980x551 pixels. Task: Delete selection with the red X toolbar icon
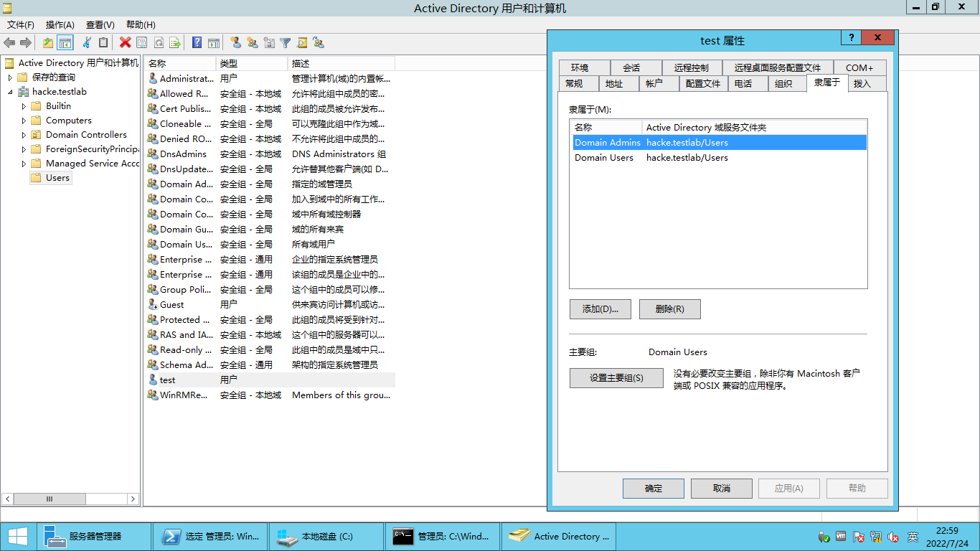[125, 42]
